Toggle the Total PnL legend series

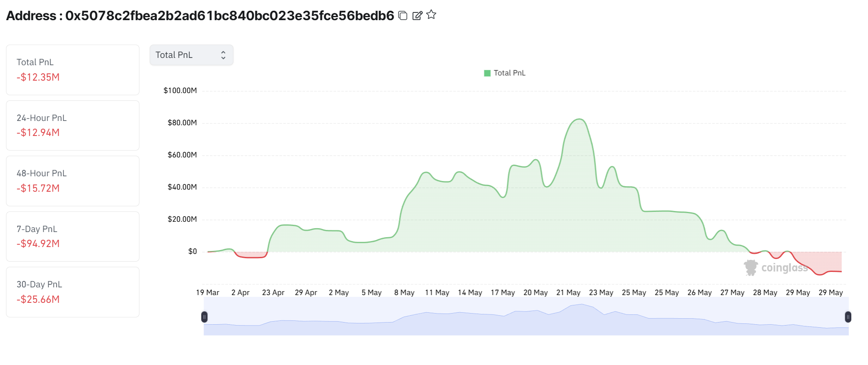click(x=505, y=73)
